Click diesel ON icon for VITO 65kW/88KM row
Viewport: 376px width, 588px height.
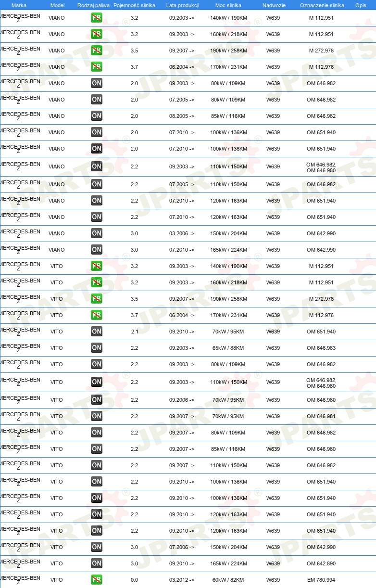coord(97,348)
